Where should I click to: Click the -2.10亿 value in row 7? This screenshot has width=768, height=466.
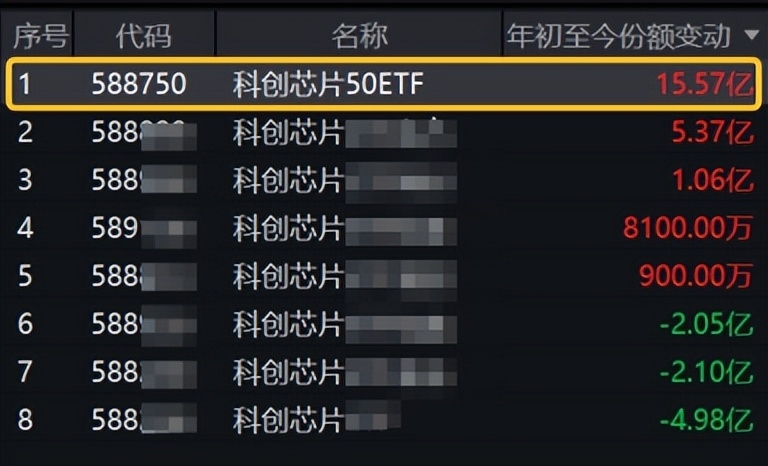point(706,371)
